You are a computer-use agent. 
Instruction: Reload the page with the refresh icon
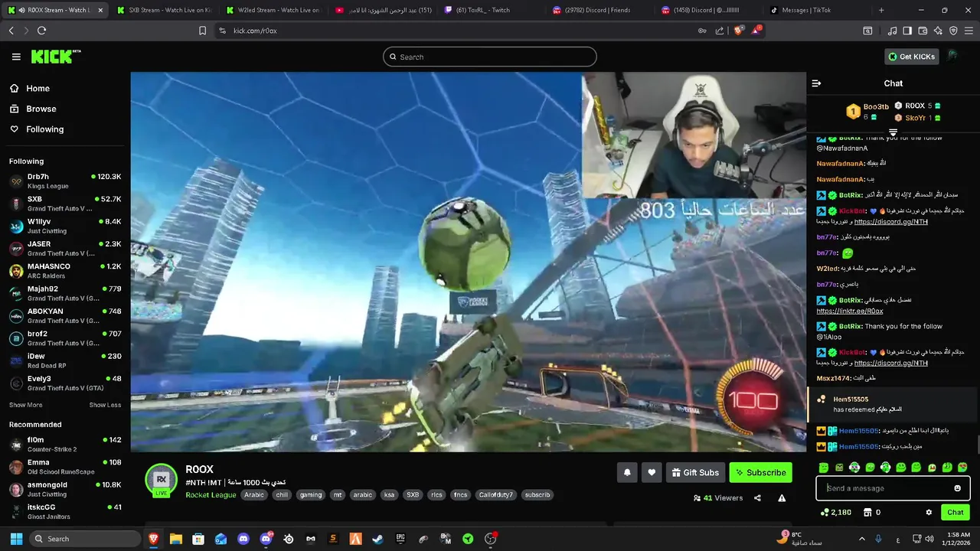(x=41, y=31)
